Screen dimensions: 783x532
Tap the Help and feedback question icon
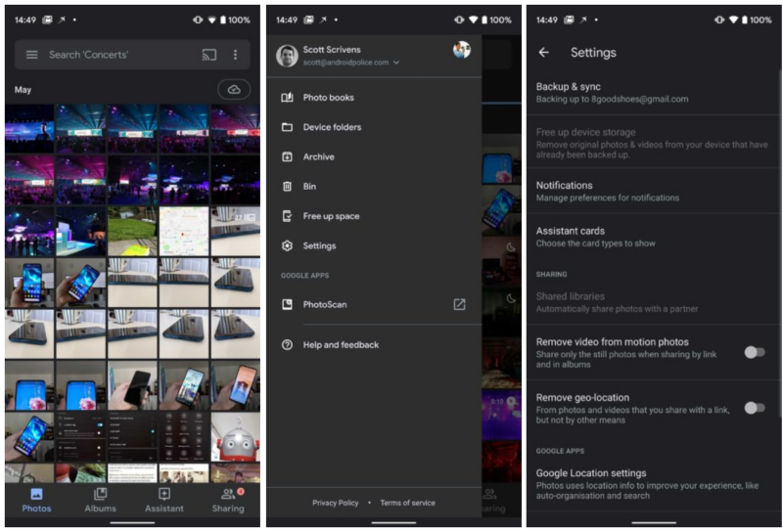[x=287, y=345]
